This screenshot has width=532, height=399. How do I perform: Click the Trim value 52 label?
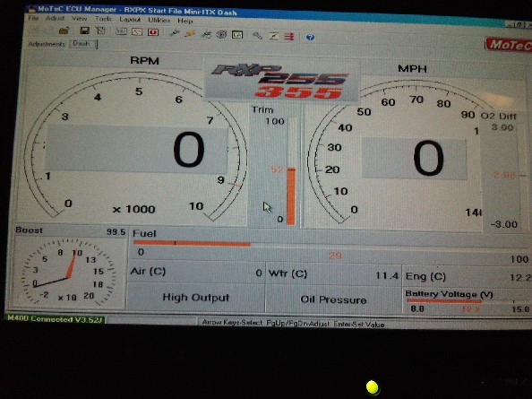[277, 169]
